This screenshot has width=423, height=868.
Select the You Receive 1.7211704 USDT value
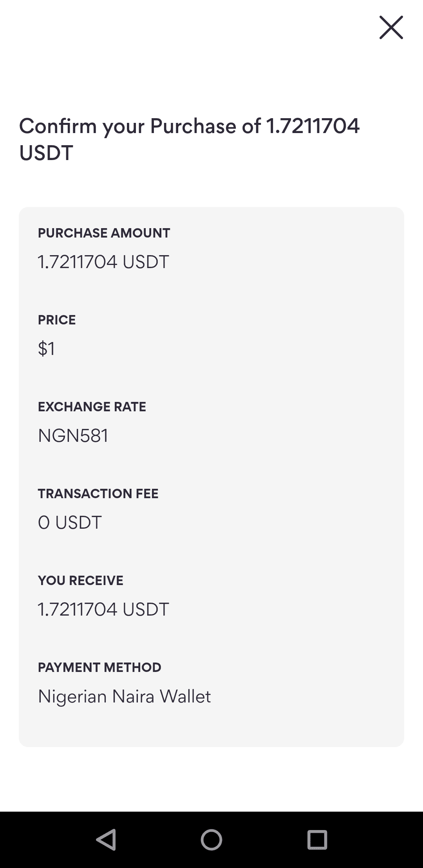pyautogui.click(x=103, y=609)
